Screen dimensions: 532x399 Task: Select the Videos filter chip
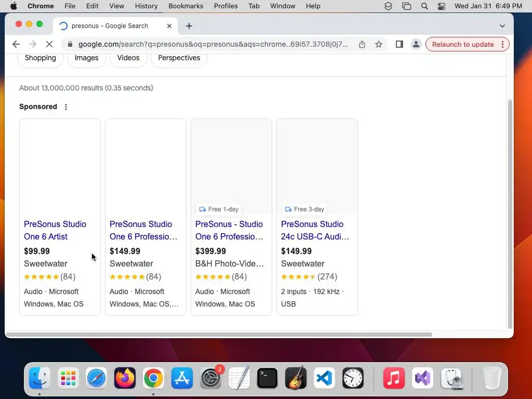[x=128, y=58]
